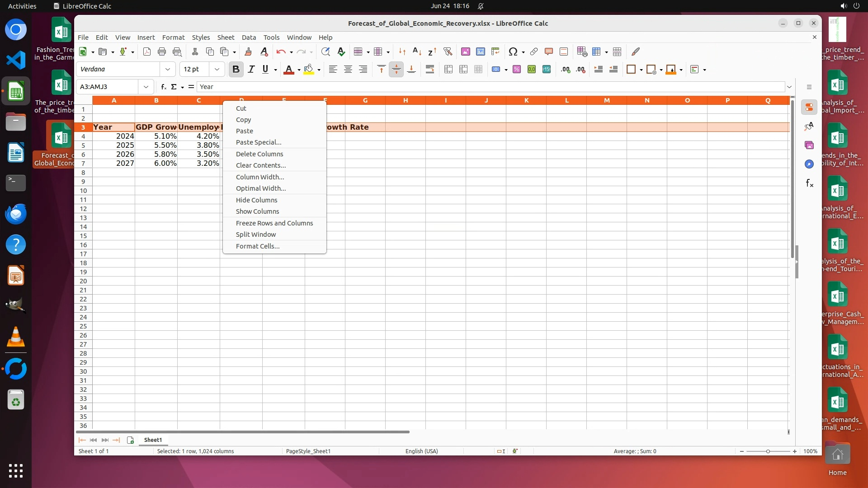The height and width of the screenshot is (488, 868).
Task: Click the Sheet1 tab
Action: [153, 440]
